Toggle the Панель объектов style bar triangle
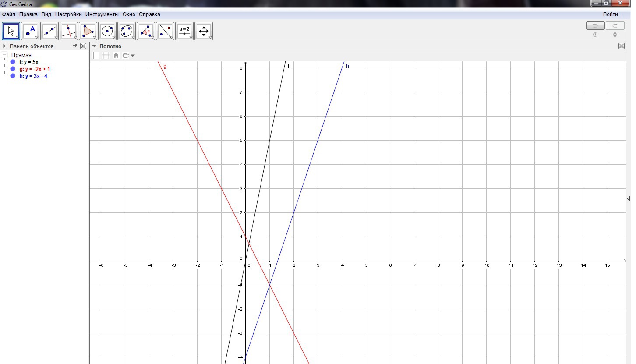 tap(4, 46)
